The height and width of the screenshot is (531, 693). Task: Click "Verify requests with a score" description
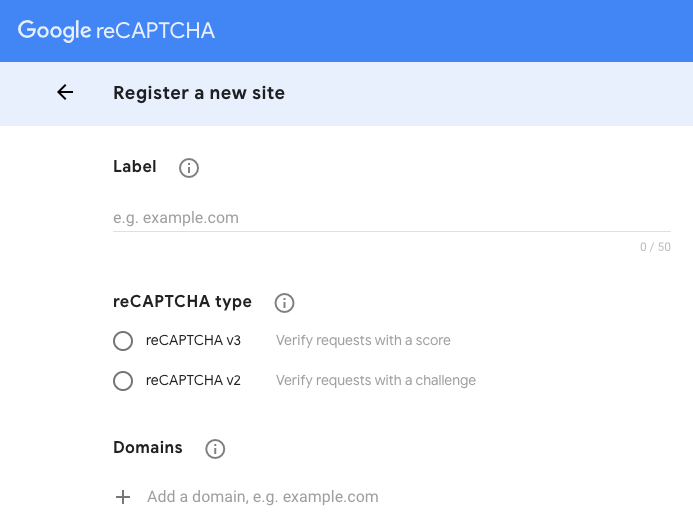[363, 340]
